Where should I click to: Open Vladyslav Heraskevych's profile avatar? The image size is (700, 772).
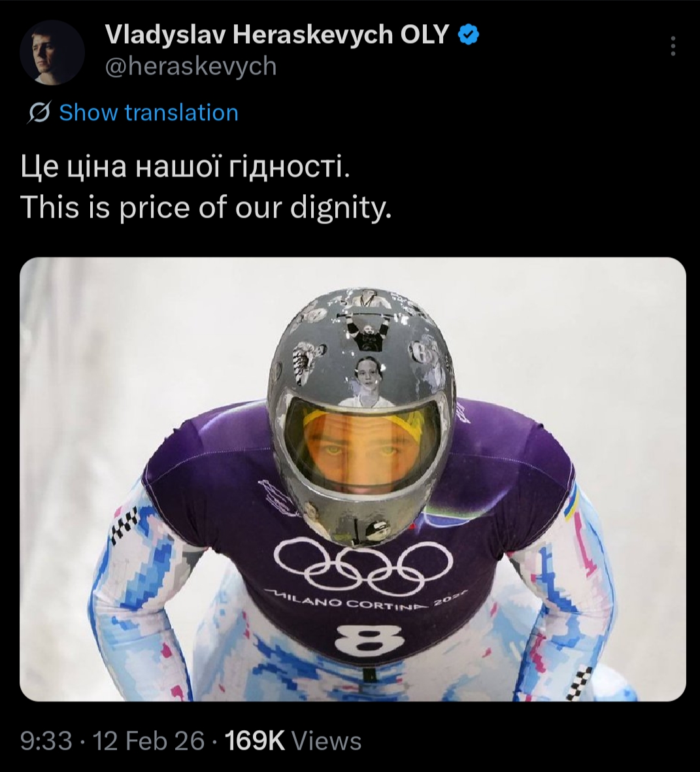pos(52,52)
